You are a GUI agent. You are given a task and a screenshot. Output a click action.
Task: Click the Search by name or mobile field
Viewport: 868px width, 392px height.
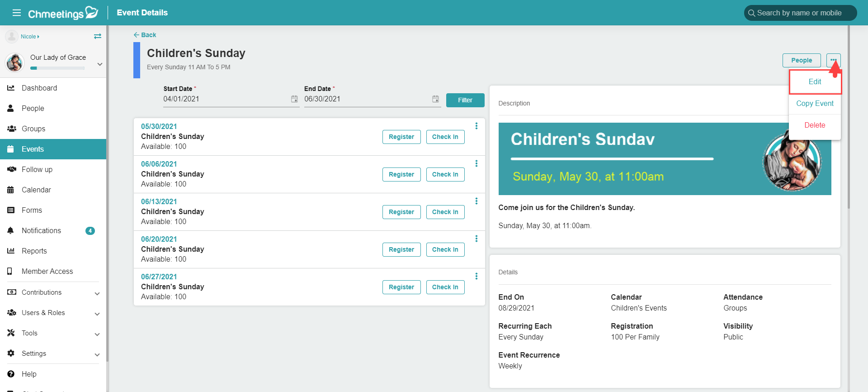(x=800, y=13)
